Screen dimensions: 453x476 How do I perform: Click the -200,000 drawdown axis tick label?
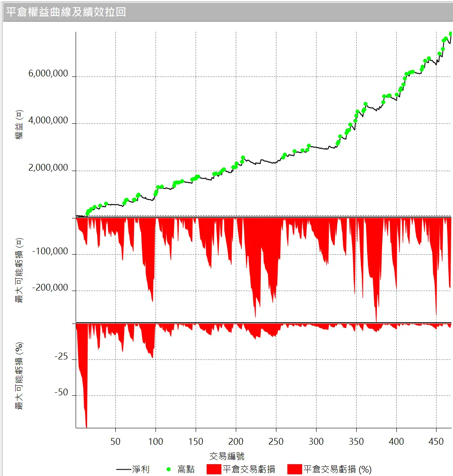tap(51, 288)
